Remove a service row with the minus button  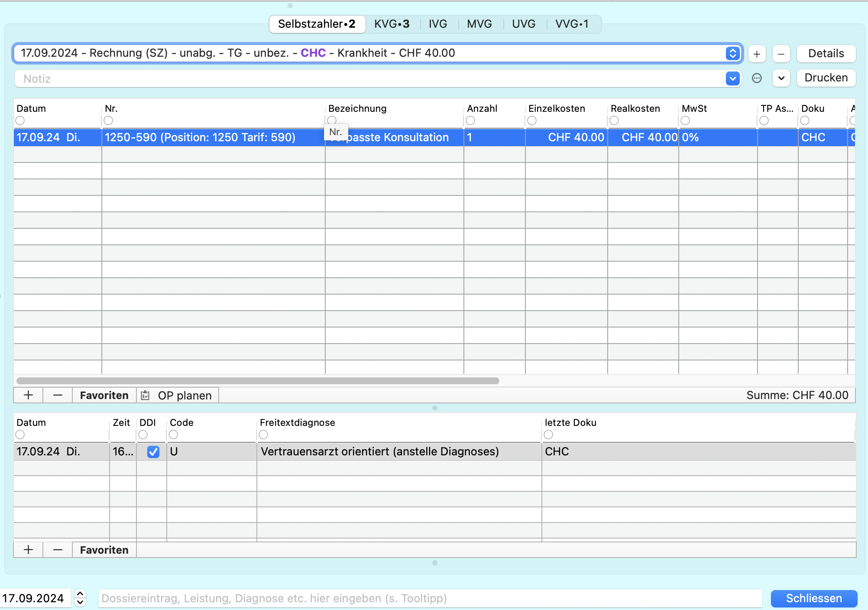pos(58,395)
